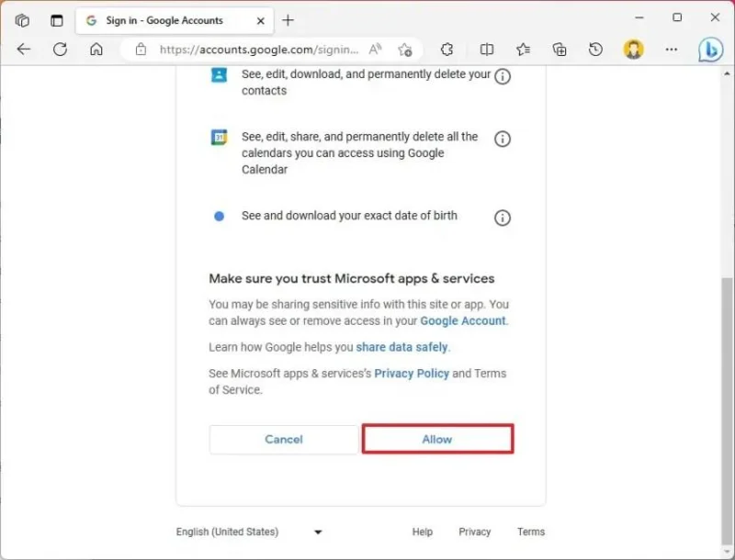Select the Sign in - Google Accounts tab
735x560 pixels.
click(175, 20)
